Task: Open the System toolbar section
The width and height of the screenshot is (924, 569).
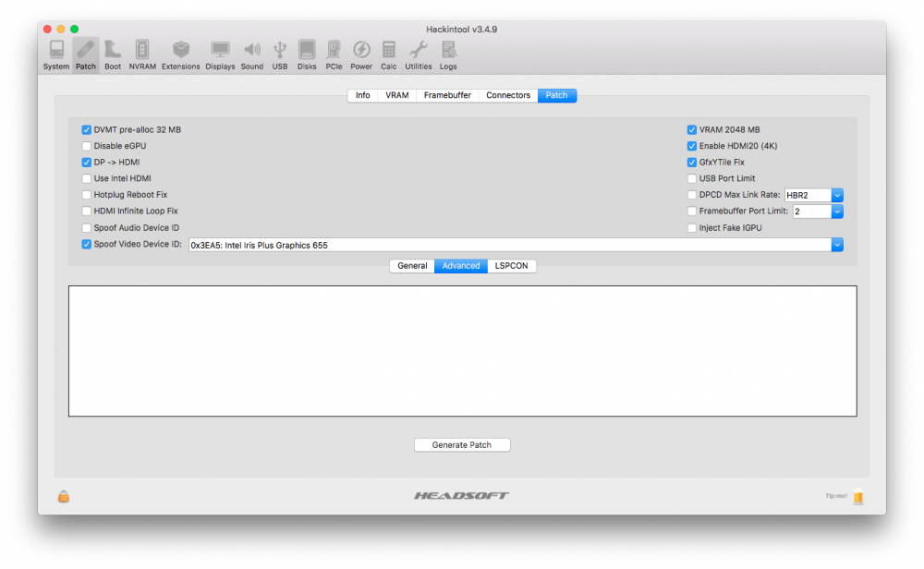Action: (56, 55)
